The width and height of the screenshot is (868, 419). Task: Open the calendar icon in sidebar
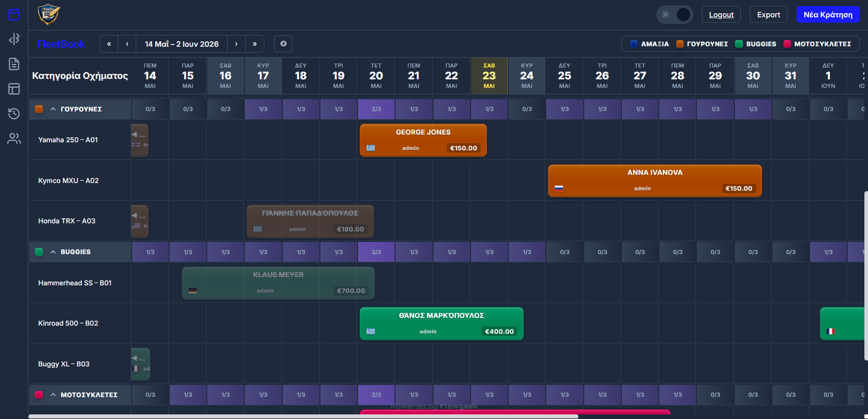tap(14, 15)
